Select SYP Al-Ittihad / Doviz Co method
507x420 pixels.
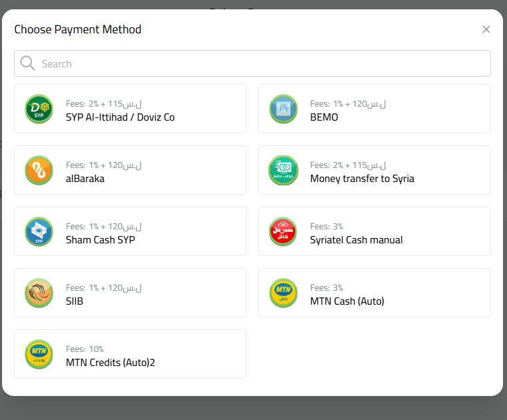pos(130,109)
